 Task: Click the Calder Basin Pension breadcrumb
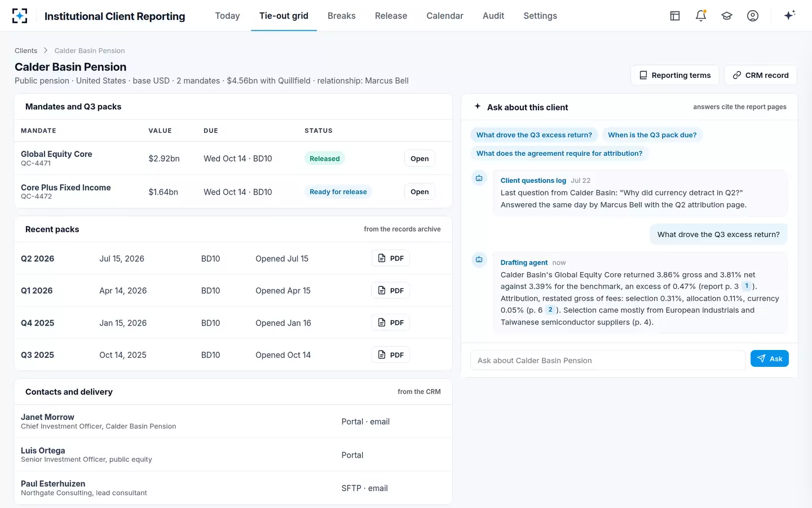pos(90,51)
